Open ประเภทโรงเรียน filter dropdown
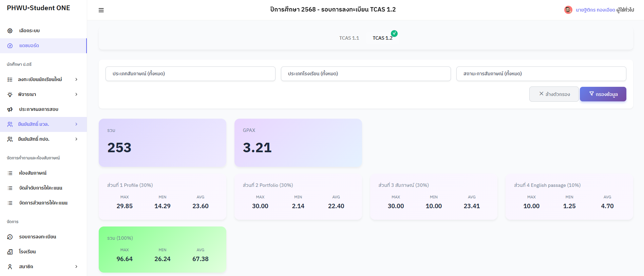The image size is (644, 276). [366, 74]
